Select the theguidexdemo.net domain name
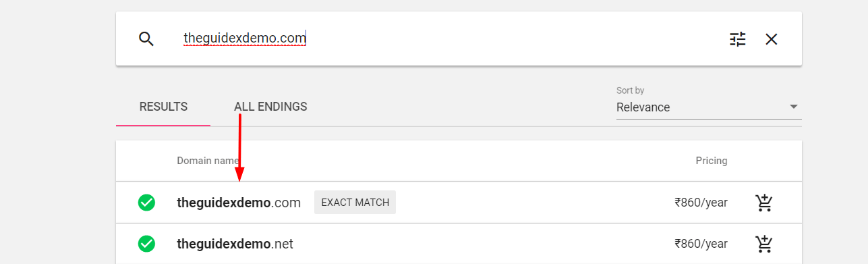The image size is (868, 264). tap(235, 244)
